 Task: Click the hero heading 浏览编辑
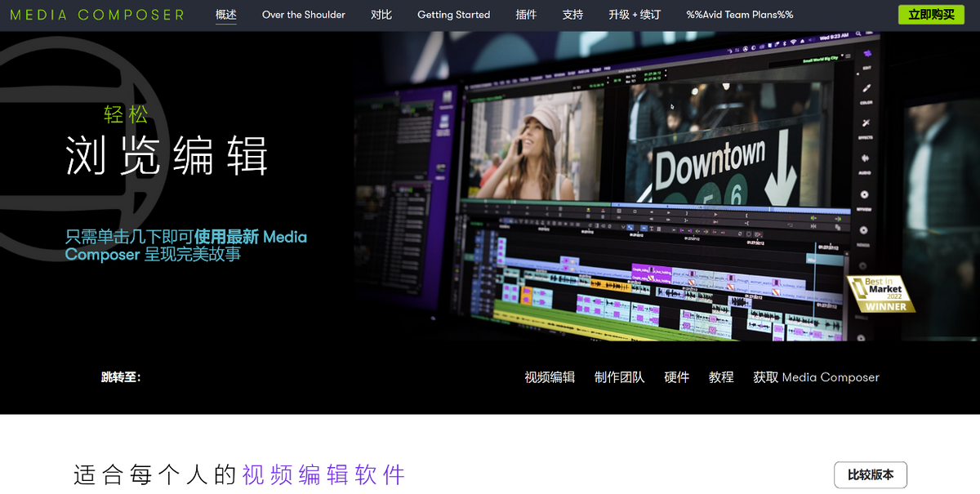click(x=167, y=155)
